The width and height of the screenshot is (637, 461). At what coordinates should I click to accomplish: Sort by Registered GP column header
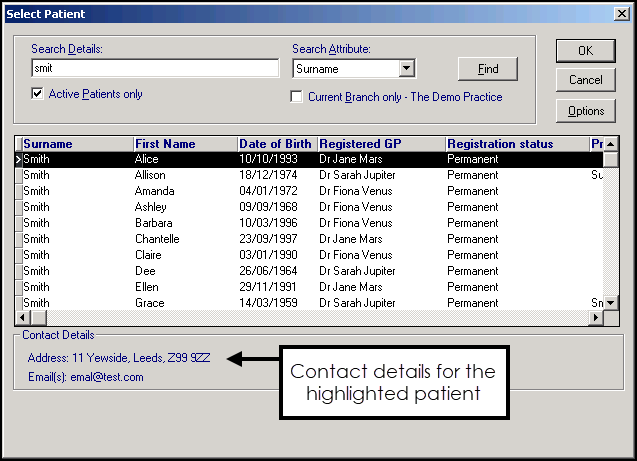pyautogui.click(x=380, y=144)
